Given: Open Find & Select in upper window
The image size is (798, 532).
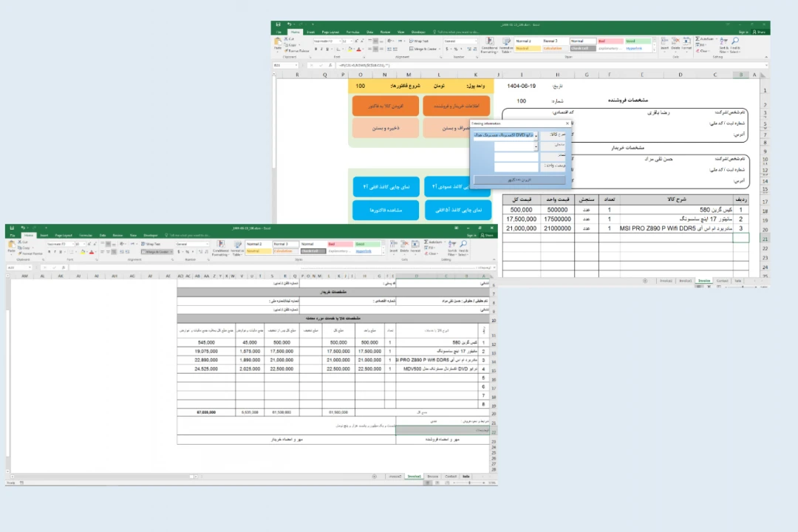Looking at the screenshot, I should pyautogui.click(x=735, y=45).
